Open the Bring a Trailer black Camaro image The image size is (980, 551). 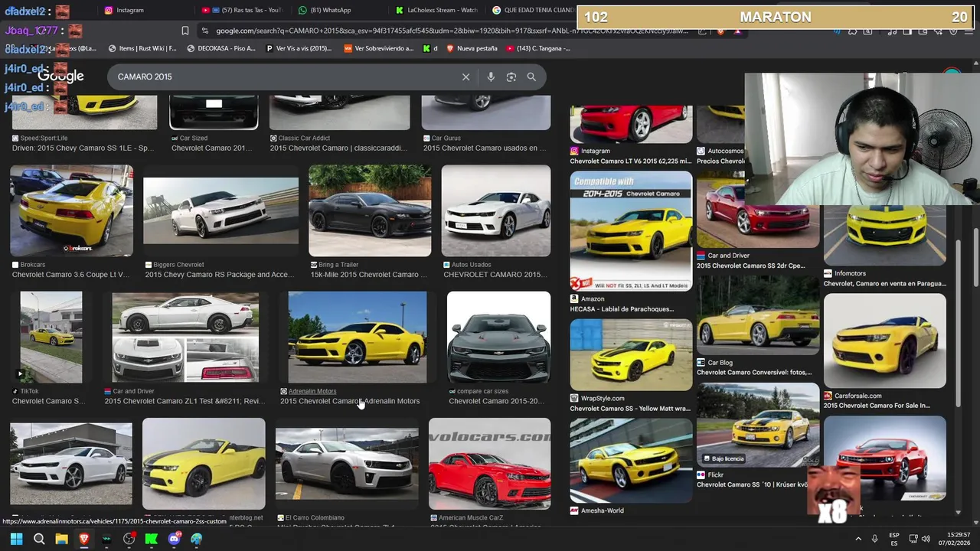(x=370, y=210)
